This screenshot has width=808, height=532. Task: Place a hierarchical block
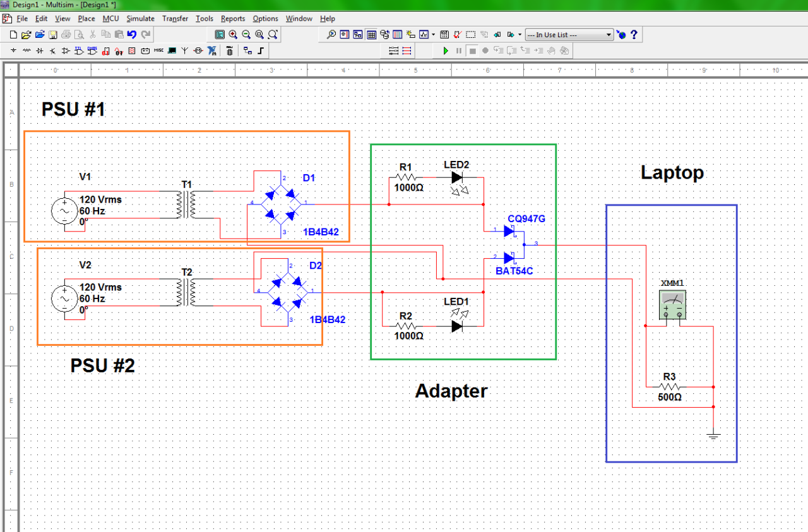(x=247, y=50)
